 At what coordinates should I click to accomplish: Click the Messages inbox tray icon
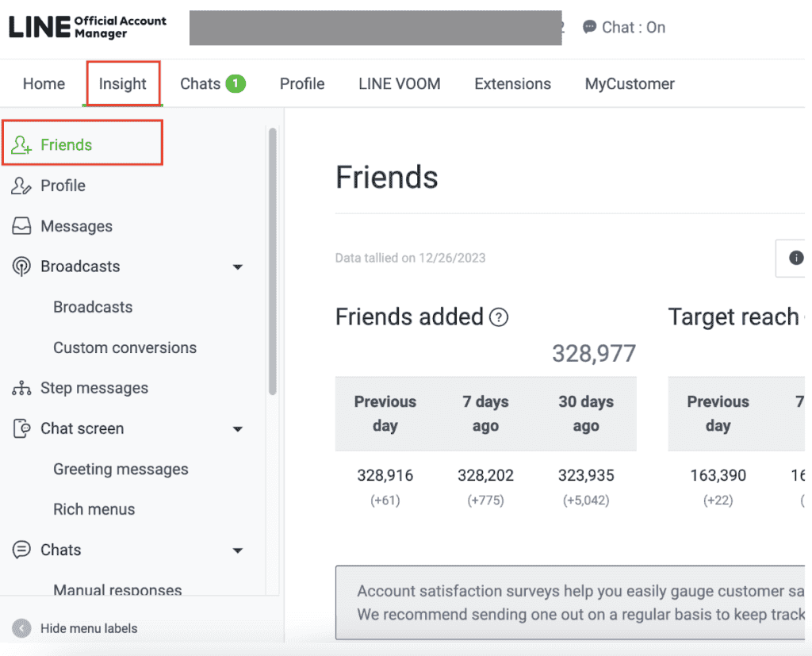point(21,226)
